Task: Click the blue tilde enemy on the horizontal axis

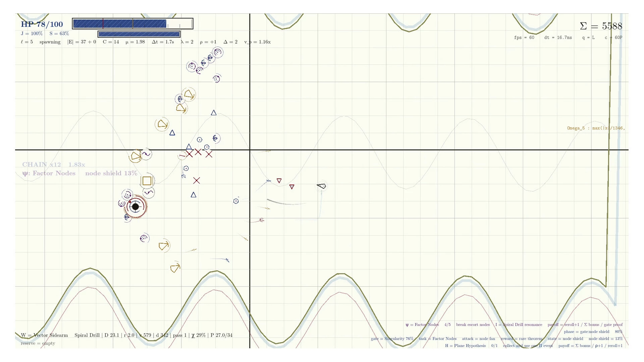Action: [x=146, y=154]
